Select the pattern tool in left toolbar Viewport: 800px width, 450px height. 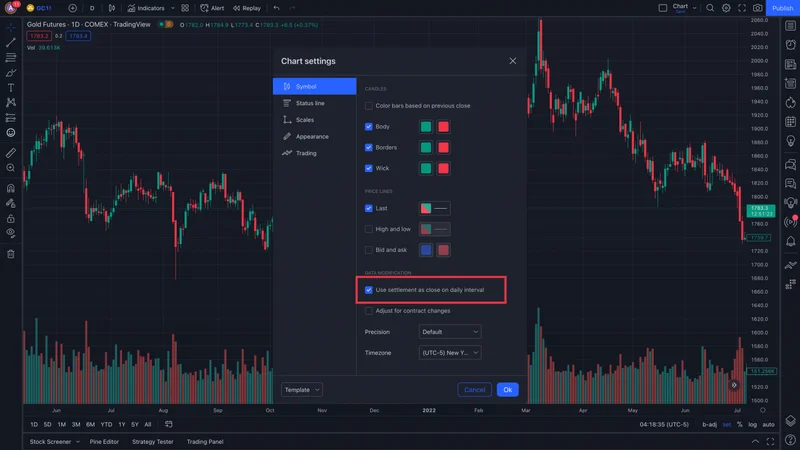[x=11, y=103]
